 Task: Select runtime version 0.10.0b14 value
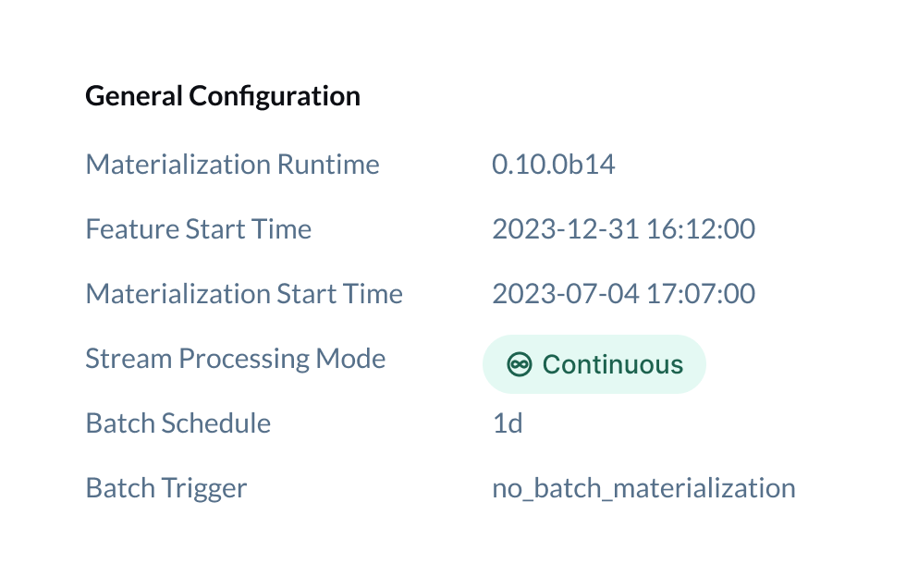tap(554, 165)
